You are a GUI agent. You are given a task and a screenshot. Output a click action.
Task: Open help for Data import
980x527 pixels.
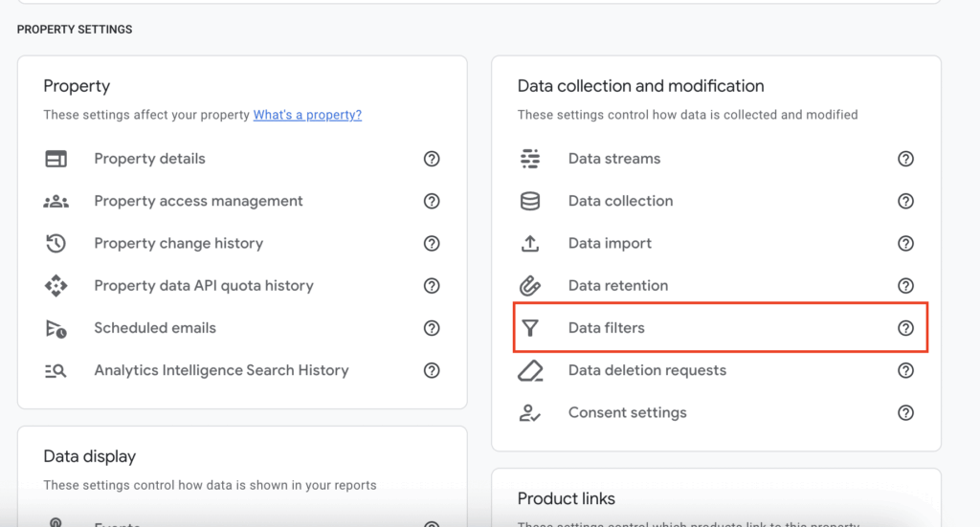click(x=905, y=244)
